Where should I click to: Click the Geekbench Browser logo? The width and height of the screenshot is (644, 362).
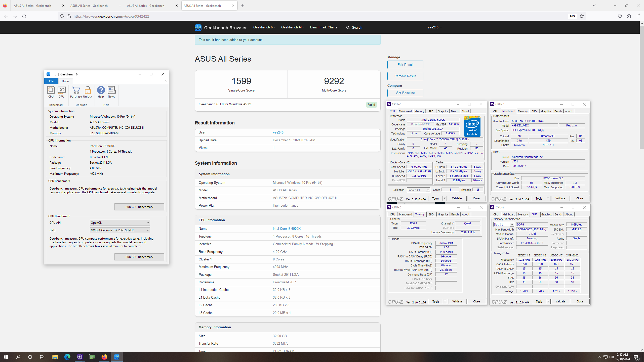221,27
